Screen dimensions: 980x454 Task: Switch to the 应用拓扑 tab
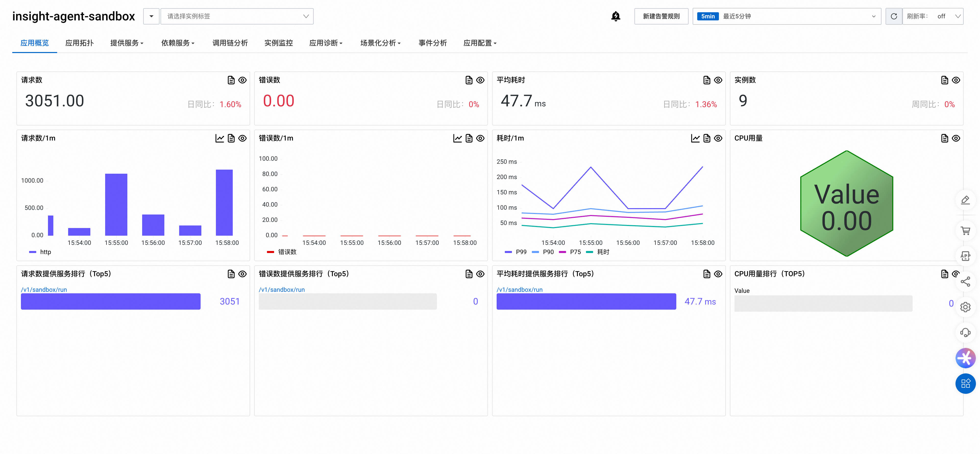click(x=79, y=43)
